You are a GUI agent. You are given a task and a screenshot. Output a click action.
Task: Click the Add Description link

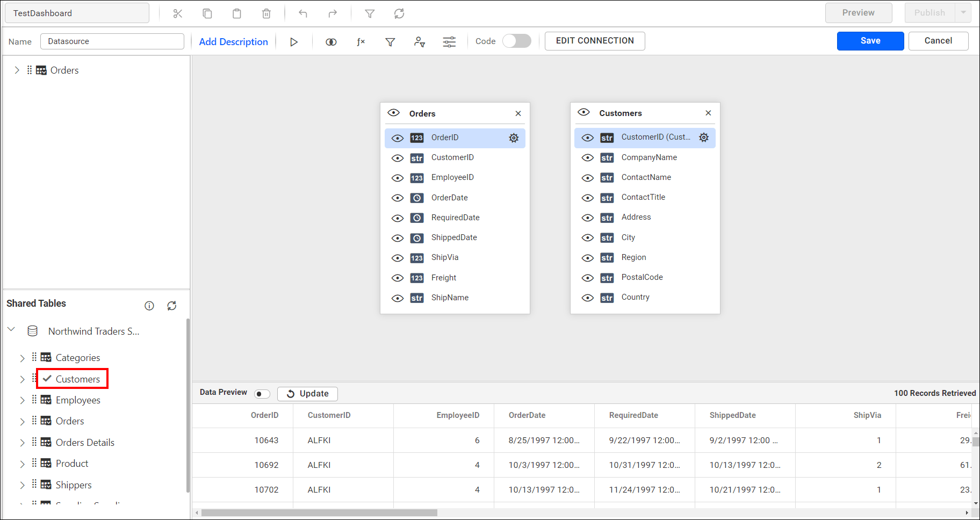point(233,42)
